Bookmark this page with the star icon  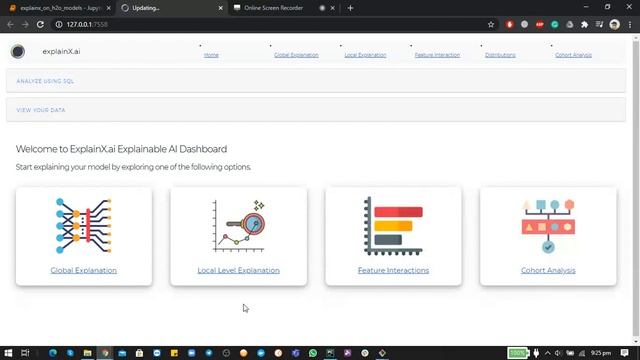[x=491, y=24]
